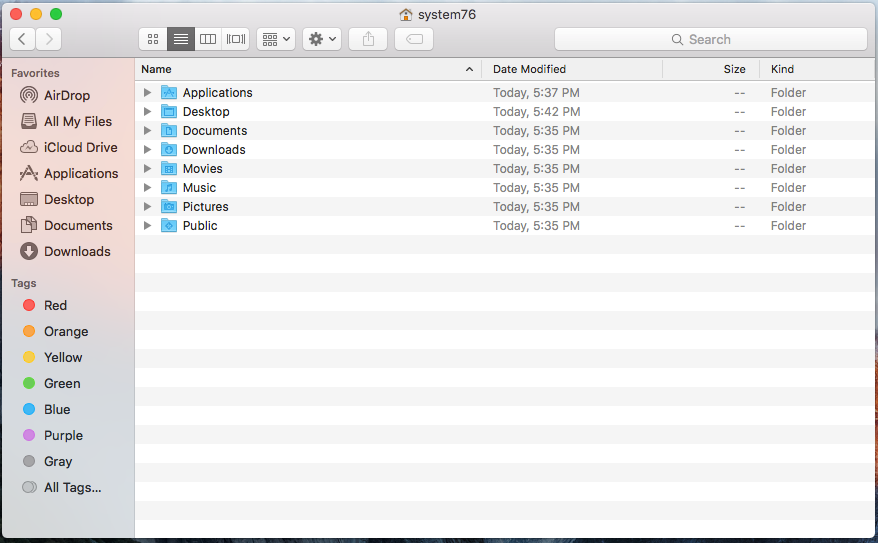Select All My Files in sidebar
Viewport: 878px width, 543px height.
pyautogui.click(x=77, y=122)
